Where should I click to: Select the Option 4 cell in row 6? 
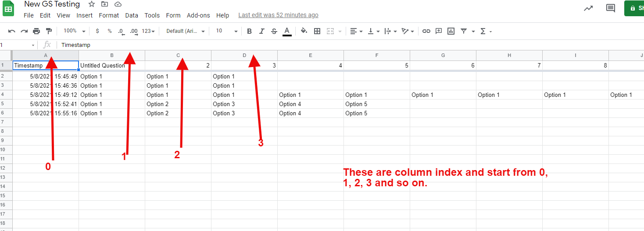pos(311,113)
